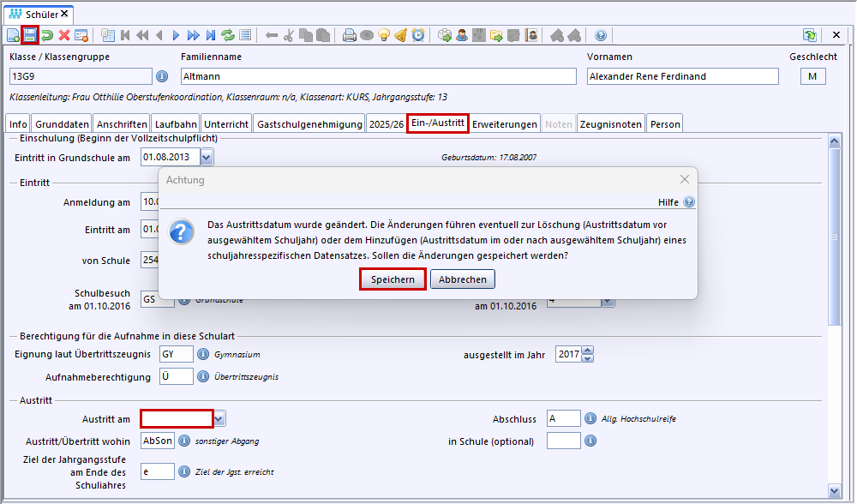Click the green refresh arrows icon

coord(228,35)
